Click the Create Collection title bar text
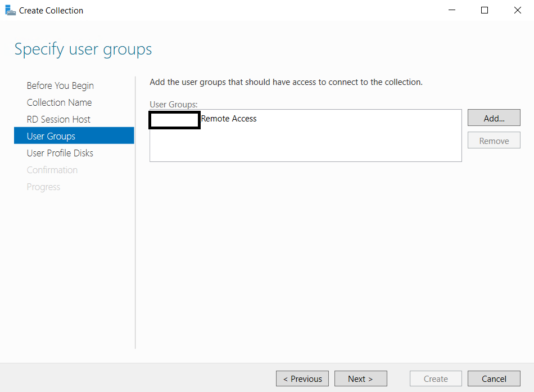Image resolution: width=534 pixels, height=392 pixels. pyautogui.click(x=51, y=10)
